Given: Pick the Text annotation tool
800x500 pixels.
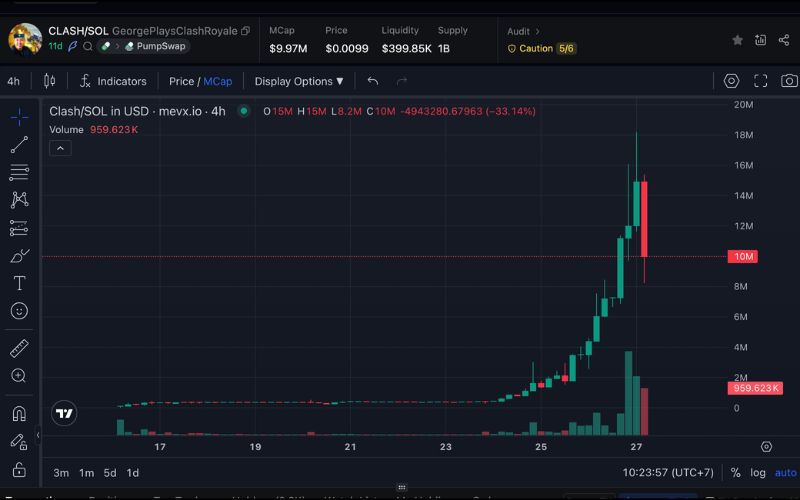Looking at the screenshot, I should point(19,283).
